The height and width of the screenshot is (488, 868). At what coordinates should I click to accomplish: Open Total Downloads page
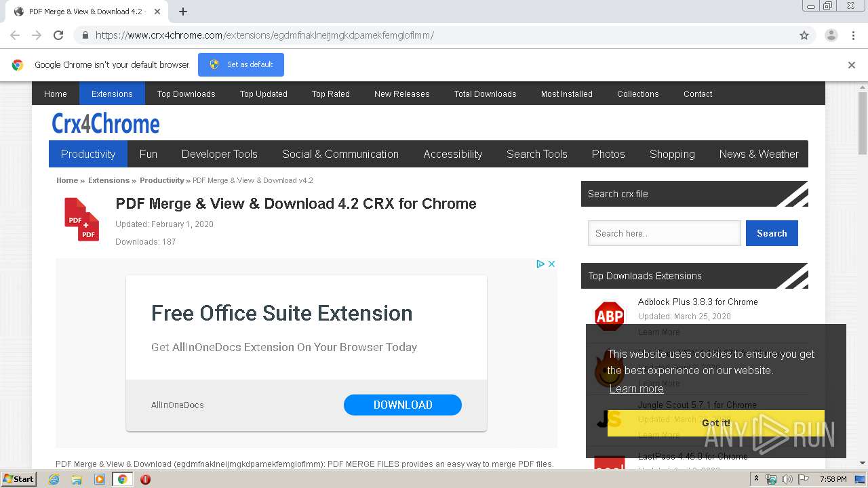(485, 94)
